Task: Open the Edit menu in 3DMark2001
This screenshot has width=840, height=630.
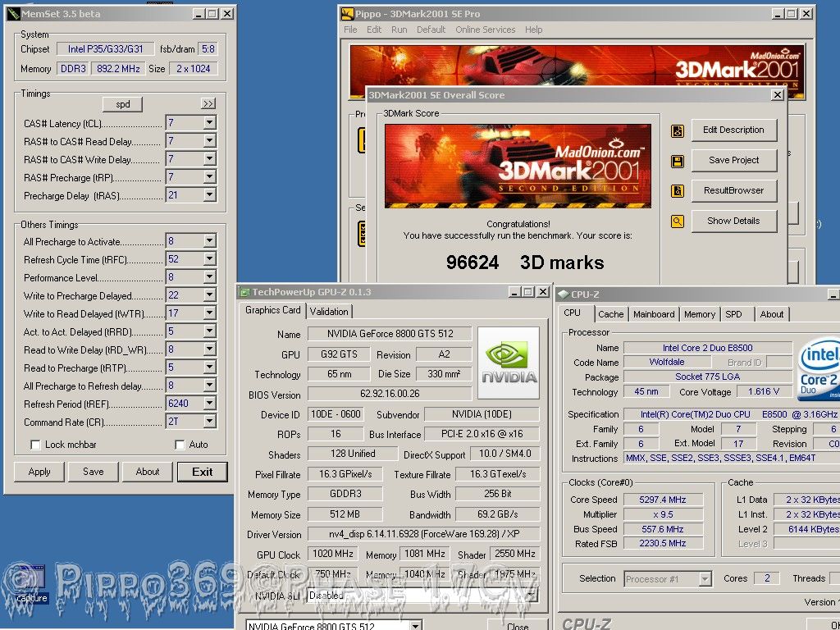Action: tap(374, 30)
